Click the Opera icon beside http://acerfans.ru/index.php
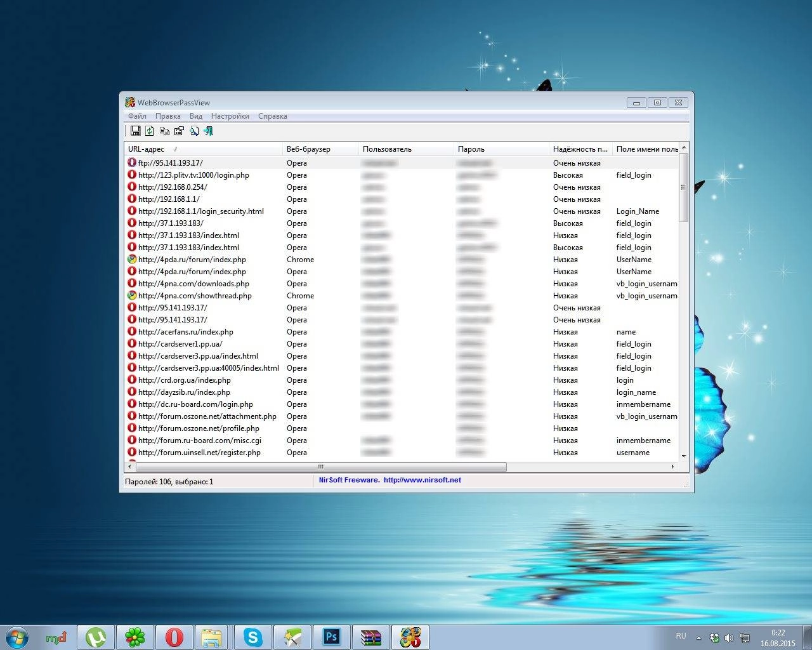 pyautogui.click(x=132, y=331)
